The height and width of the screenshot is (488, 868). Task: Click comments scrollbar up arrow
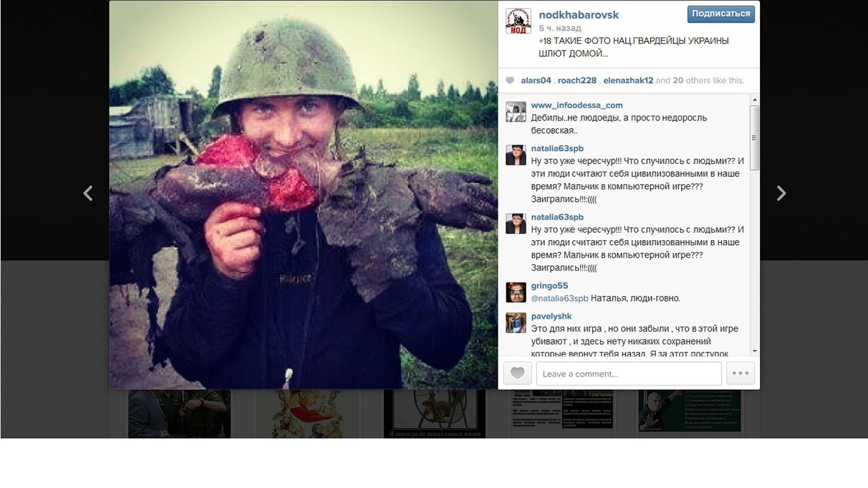(754, 100)
